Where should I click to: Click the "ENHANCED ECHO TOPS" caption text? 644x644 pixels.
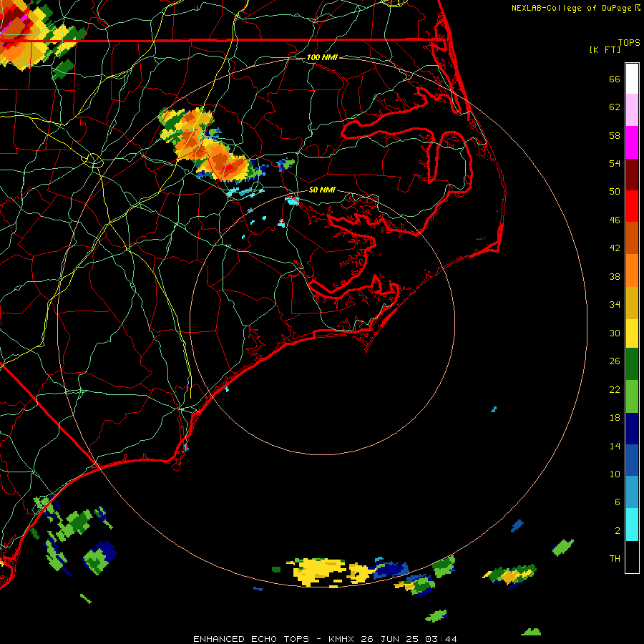(x=251, y=639)
